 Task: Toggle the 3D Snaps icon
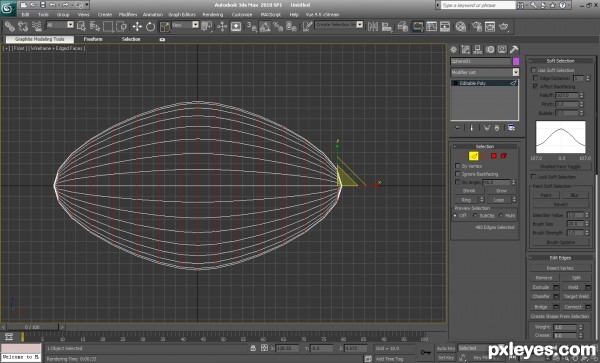coord(251,26)
